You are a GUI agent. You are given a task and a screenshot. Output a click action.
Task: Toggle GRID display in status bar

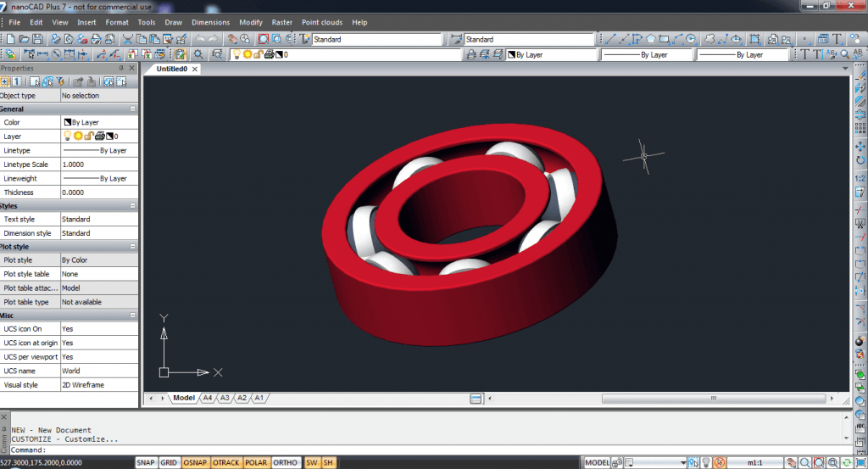170,462
